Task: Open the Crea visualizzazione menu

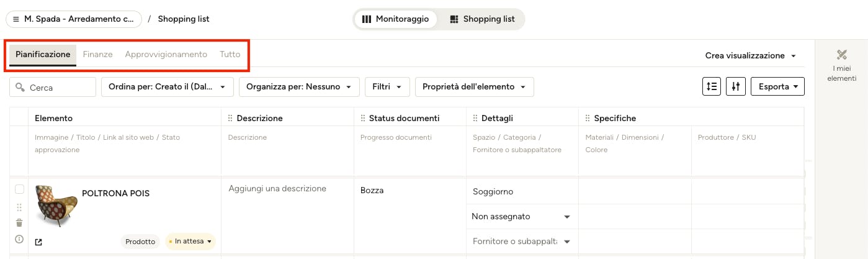Action: (751, 56)
